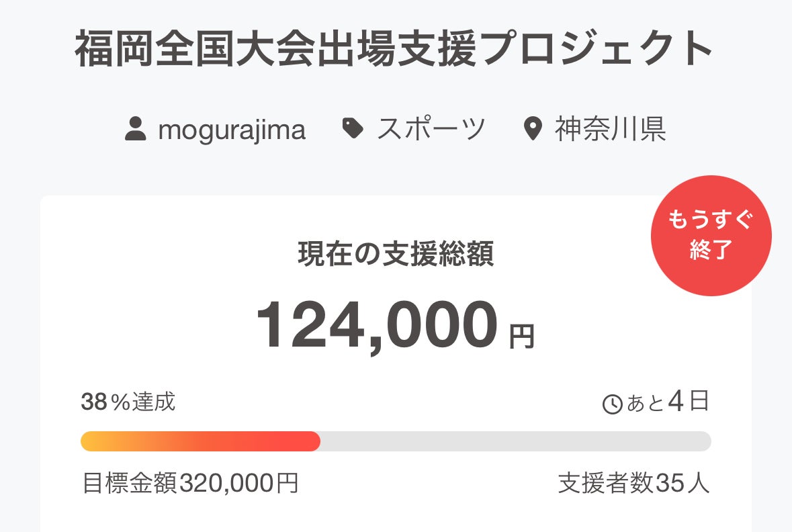
Task: Click the あと4日 remaining days text
Action: [x=667, y=402]
